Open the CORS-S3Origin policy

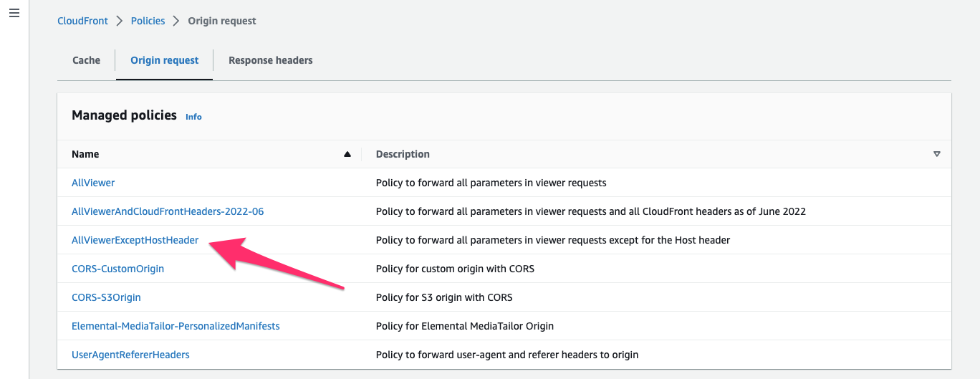(107, 297)
